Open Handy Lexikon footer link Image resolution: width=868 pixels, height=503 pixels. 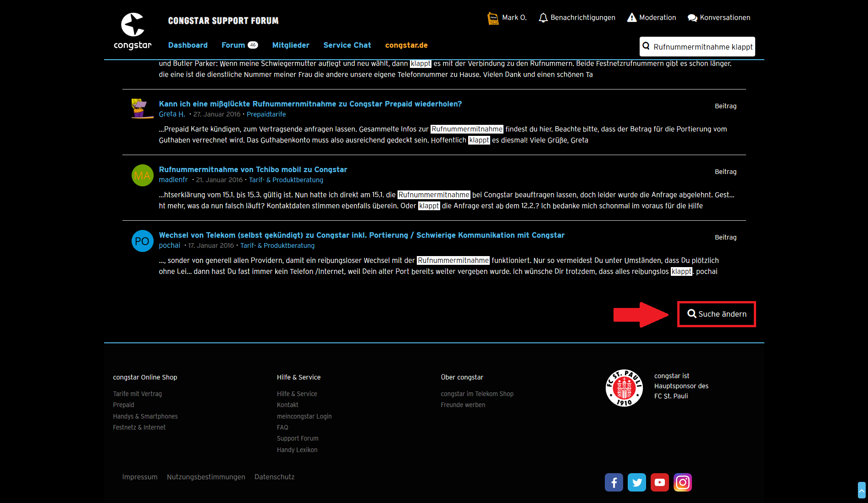[297, 450]
